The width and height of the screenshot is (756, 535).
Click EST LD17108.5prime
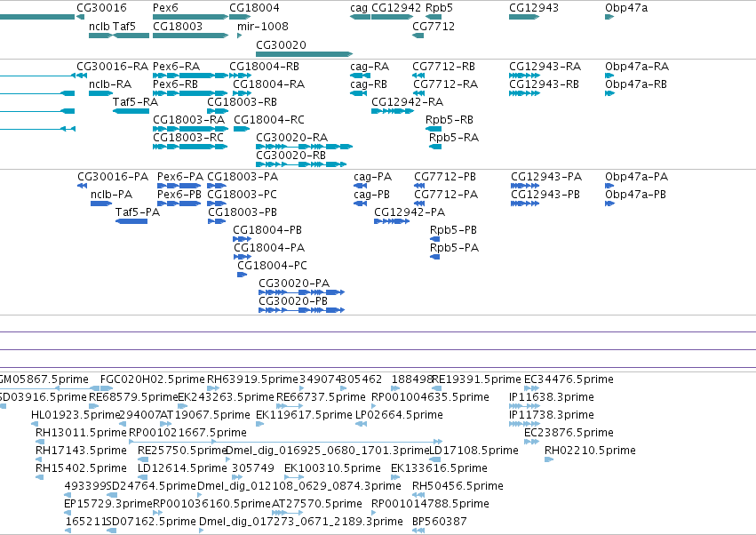(x=474, y=451)
